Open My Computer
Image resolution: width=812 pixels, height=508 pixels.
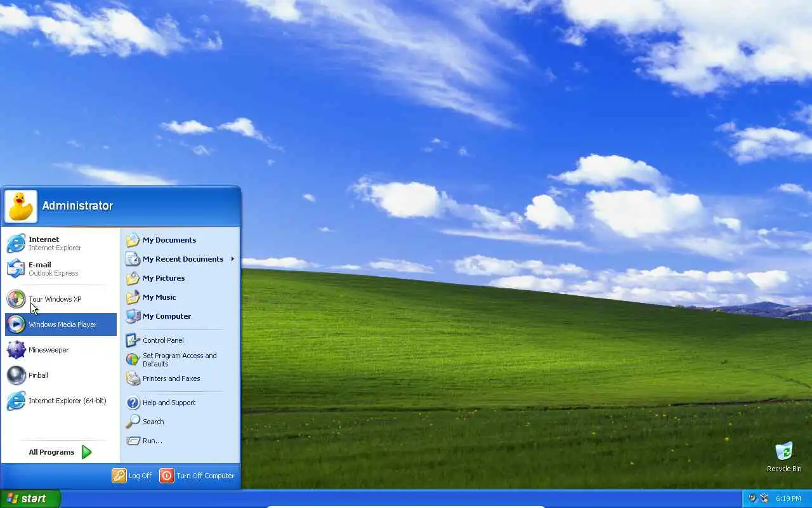click(181, 316)
